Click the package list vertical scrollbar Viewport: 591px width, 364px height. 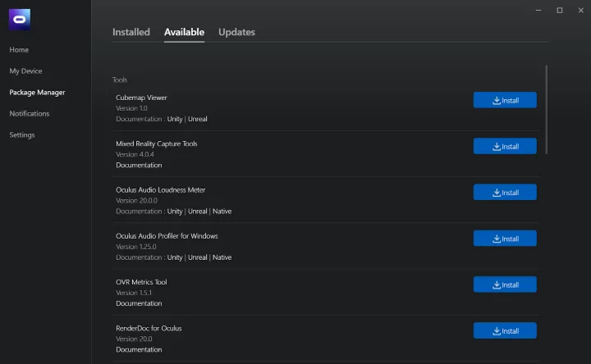(546, 110)
